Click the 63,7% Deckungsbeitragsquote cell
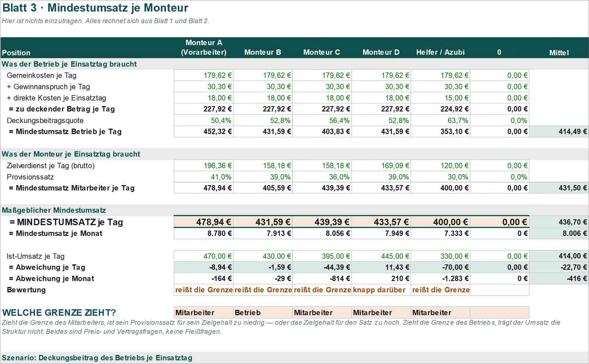Image resolution: width=589 pixels, height=364 pixels. coord(441,120)
